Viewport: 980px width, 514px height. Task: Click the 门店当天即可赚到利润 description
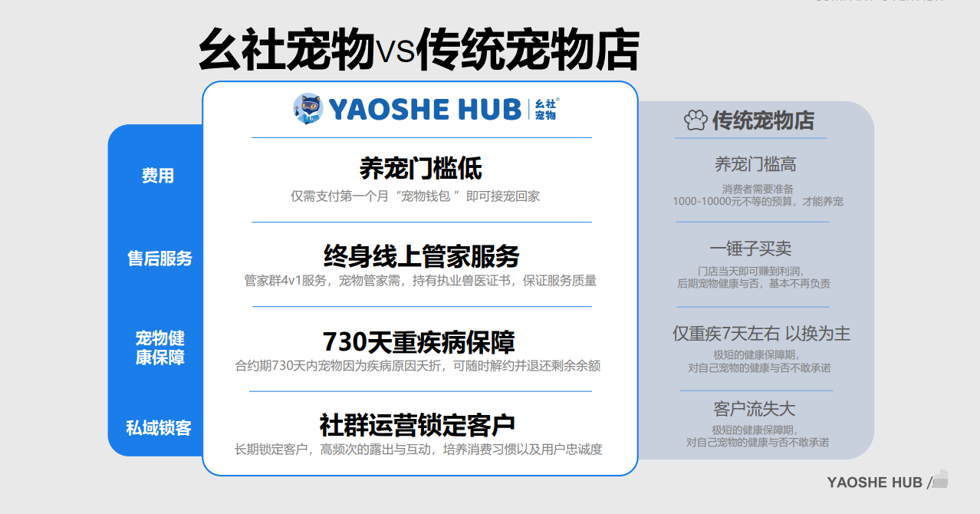(753, 277)
